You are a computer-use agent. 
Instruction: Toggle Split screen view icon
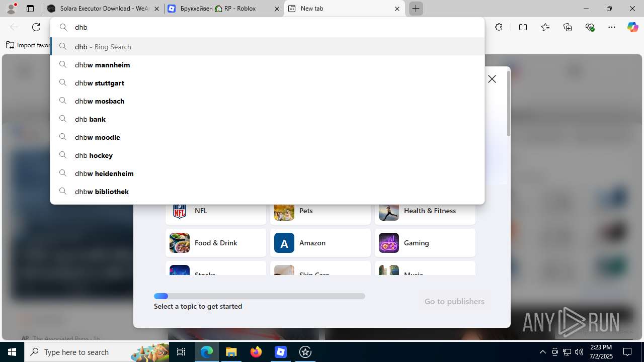523,27
